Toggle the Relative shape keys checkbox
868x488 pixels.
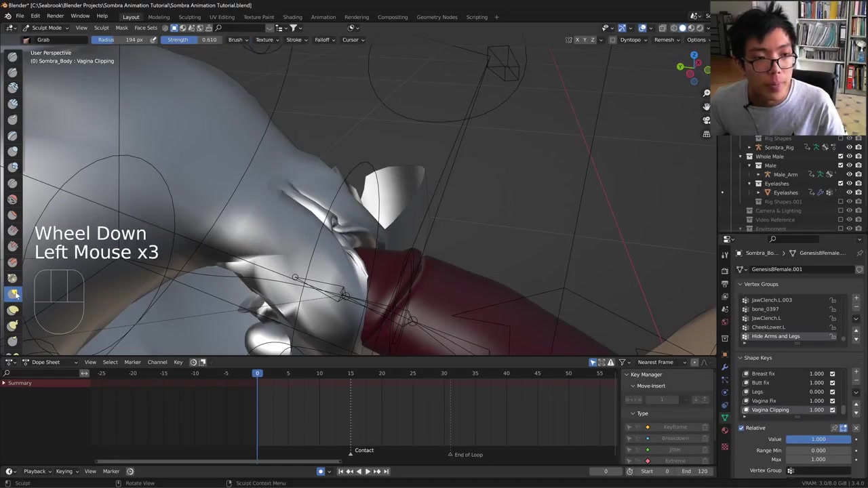click(x=741, y=428)
